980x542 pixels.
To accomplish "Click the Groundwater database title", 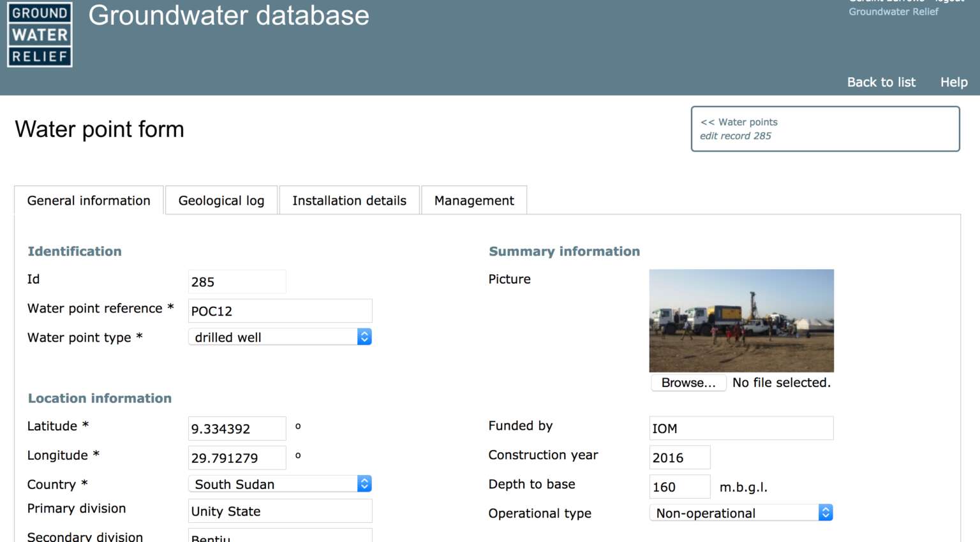I will (228, 15).
